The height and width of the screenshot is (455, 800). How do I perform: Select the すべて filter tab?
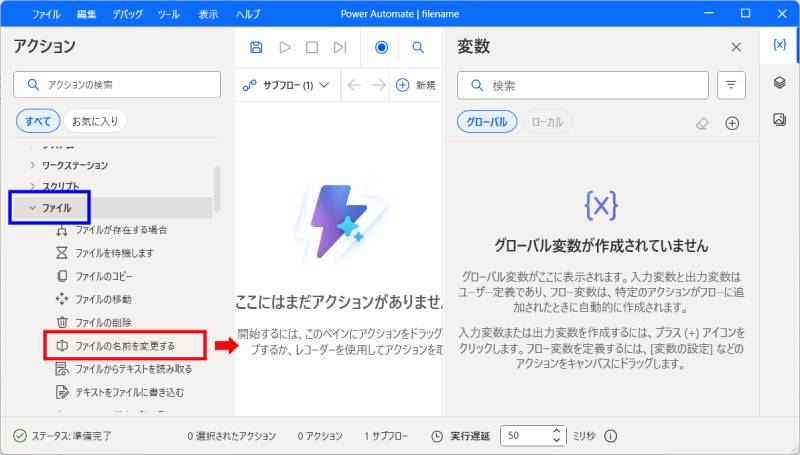[x=38, y=121]
